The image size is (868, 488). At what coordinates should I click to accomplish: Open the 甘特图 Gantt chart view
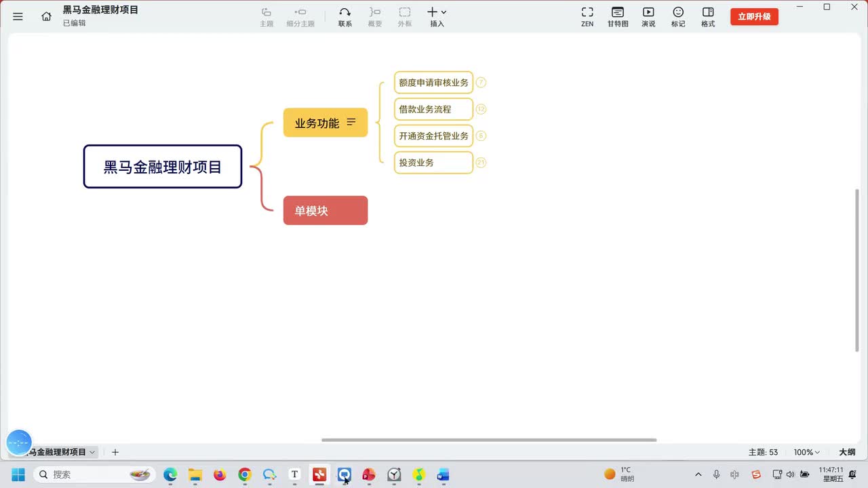tap(618, 17)
